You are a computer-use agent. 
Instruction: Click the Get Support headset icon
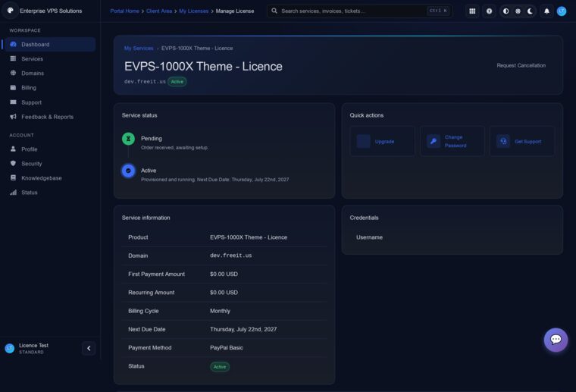tap(503, 141)
